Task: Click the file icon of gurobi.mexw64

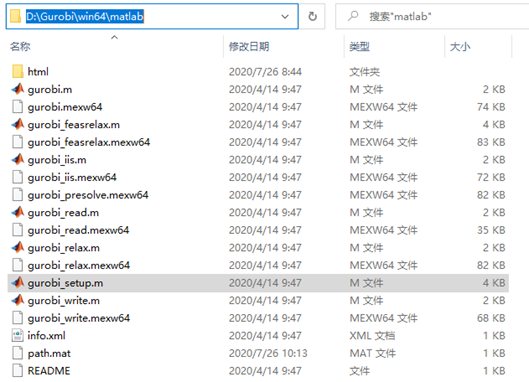Action: (18, 107)
